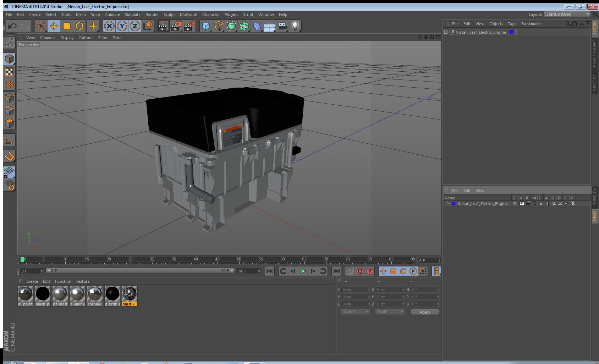Click the Undo arrow icon

pos(12,26)
